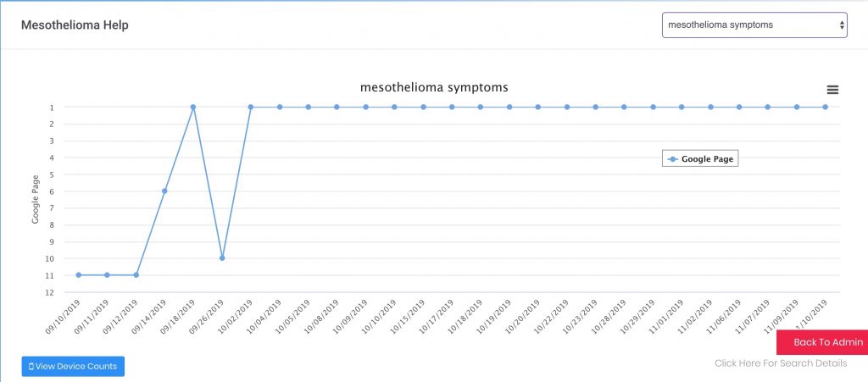Click the mesothelioma symptoms chart title
The image size is (868, 382).
(x=434, y=87)
